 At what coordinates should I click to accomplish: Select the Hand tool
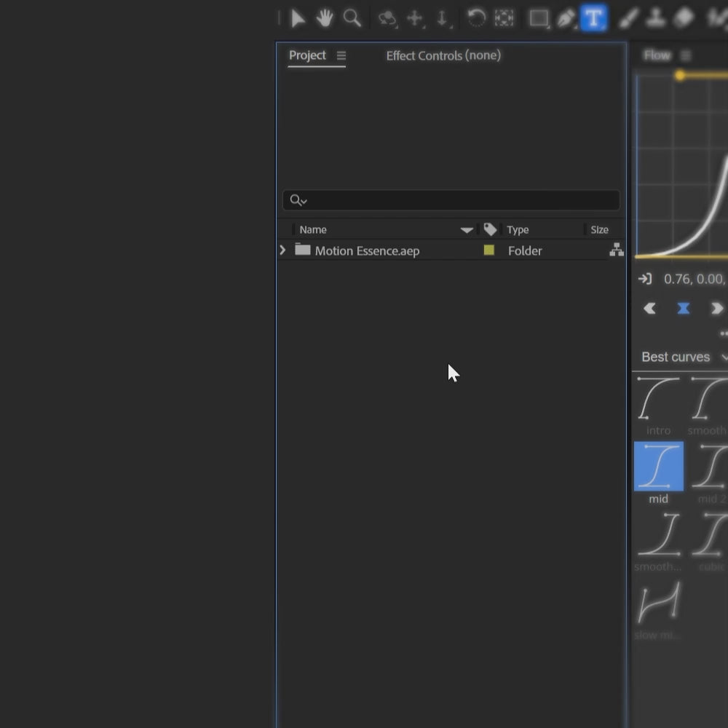[325, 18]
